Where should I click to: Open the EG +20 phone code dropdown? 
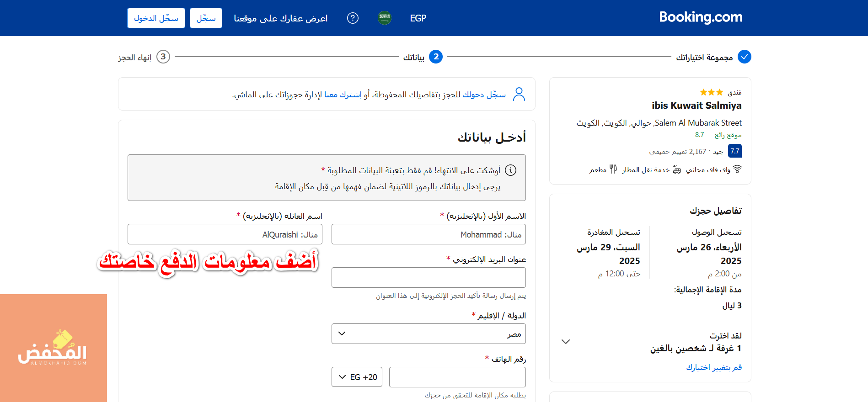(x=357, y=377)
